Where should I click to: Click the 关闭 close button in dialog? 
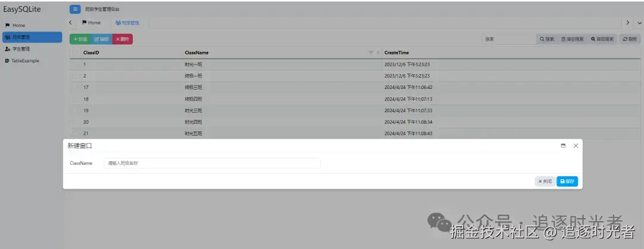tap(545, 181)
